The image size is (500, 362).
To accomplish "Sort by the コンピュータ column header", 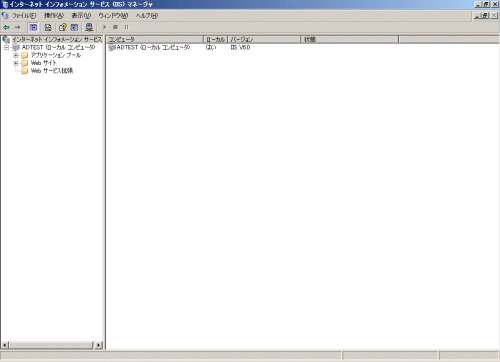I will click(x=155, y=39).
